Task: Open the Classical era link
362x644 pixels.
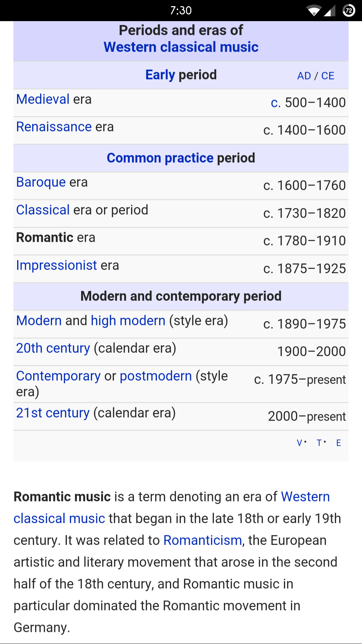Action: pos(43,210)
